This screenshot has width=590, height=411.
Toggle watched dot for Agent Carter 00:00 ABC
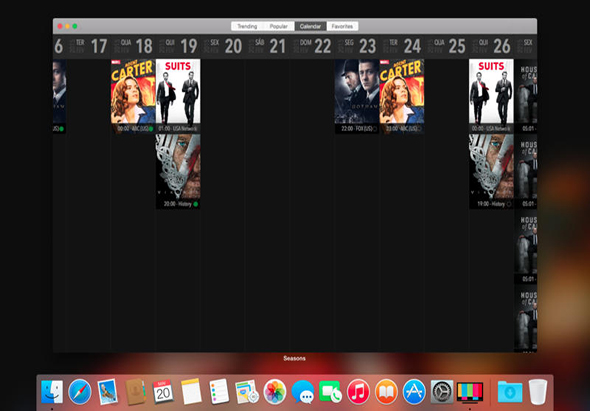(x=151, y=129)
